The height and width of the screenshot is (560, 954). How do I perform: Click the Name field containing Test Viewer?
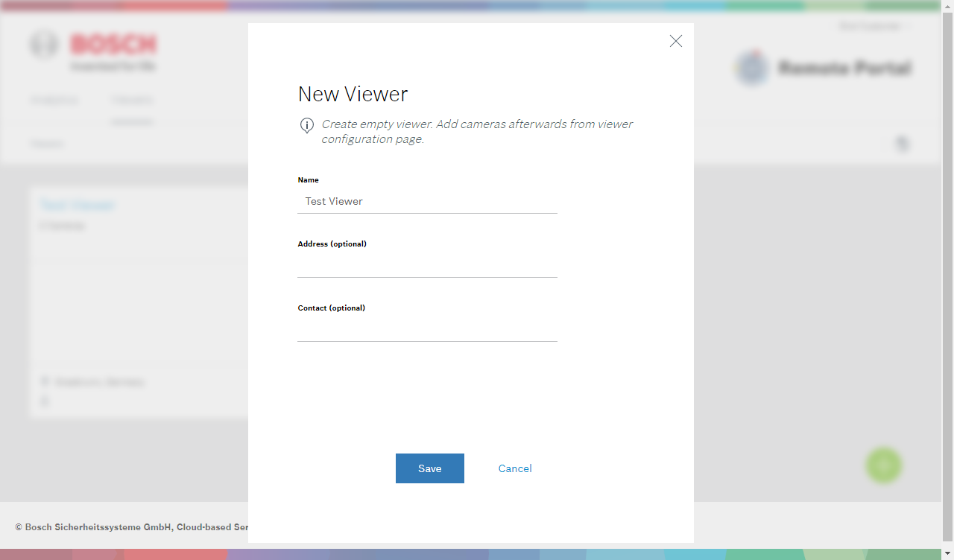tap(427, 201)
